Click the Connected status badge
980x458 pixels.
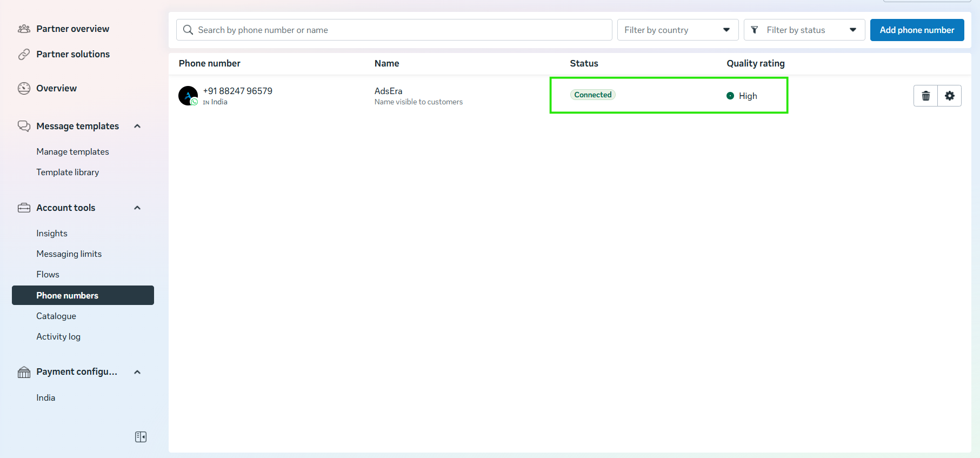(592, 95)
